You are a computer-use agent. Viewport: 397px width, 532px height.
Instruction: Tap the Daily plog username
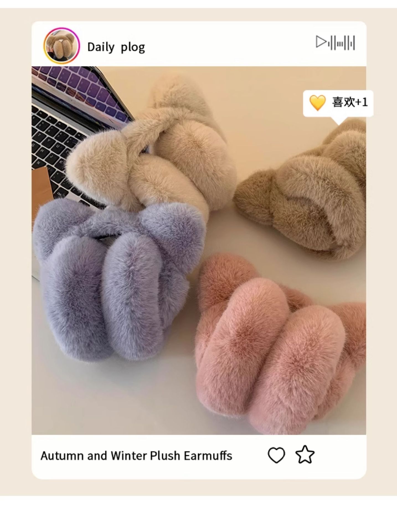coord(116,47)
